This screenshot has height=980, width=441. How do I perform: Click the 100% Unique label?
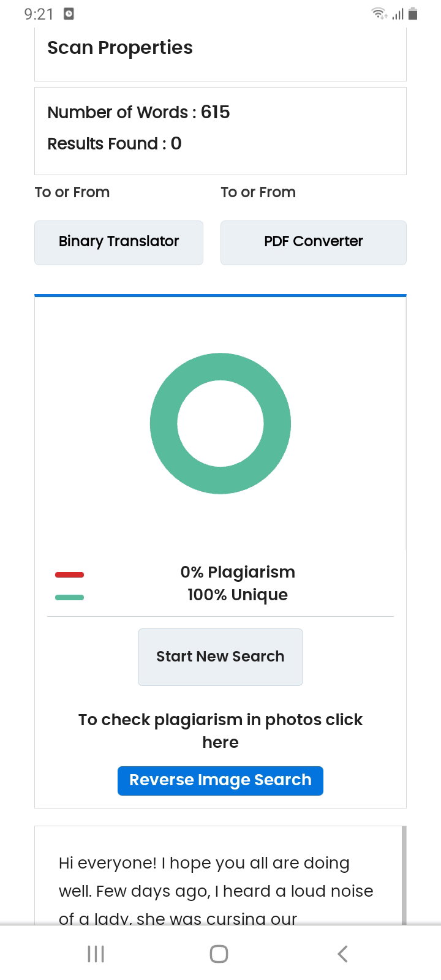click(238, 595)
